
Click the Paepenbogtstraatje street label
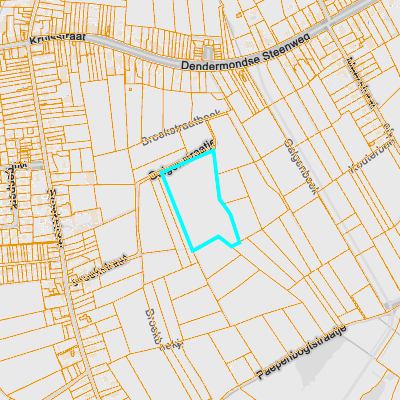pos(302,352)
